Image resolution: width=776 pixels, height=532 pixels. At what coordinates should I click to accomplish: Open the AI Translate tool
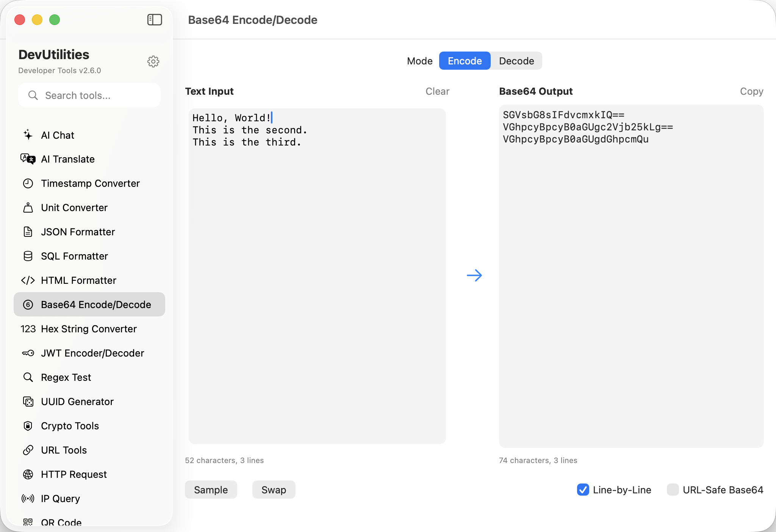tap(68, 159)
